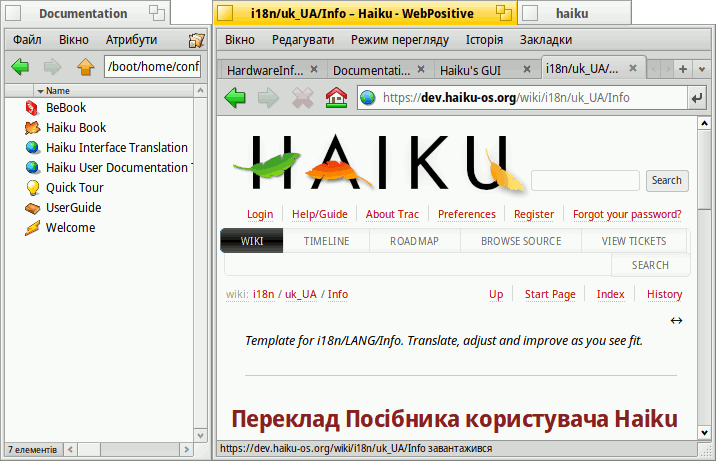Click the search text field next to the Haiku logo
716x461 pixels.
point(585,180)
